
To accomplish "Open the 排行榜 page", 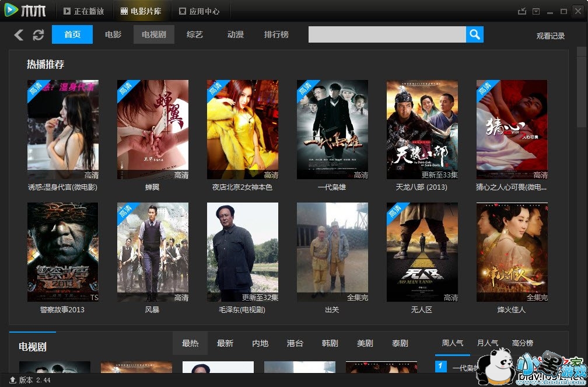I will pos(276,34).
